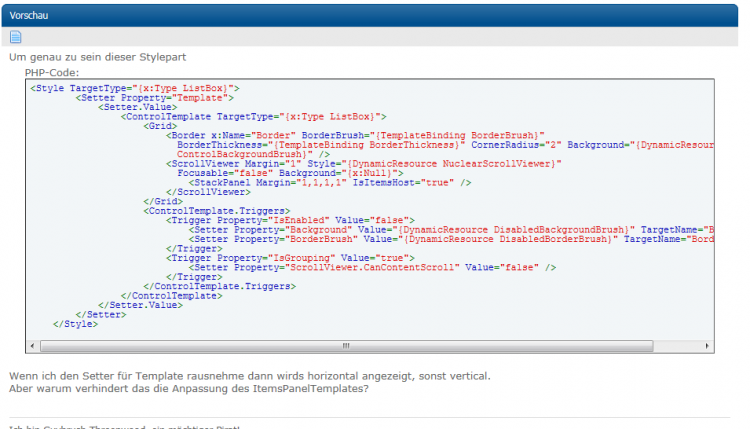Click the Trigger Property="IsGrouping" code line
The image size is (750, 429).
point(290,258)
